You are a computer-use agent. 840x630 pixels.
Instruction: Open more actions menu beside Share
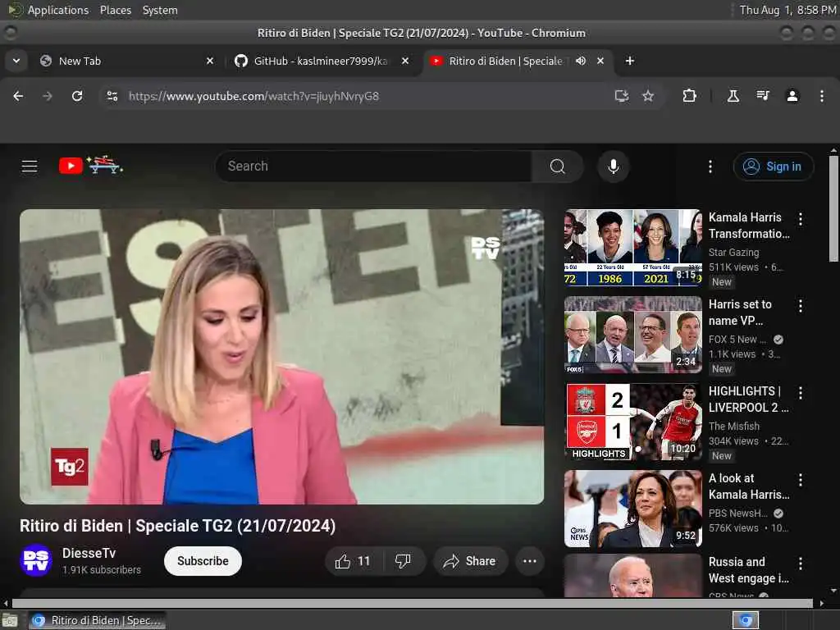pos(530,561)
